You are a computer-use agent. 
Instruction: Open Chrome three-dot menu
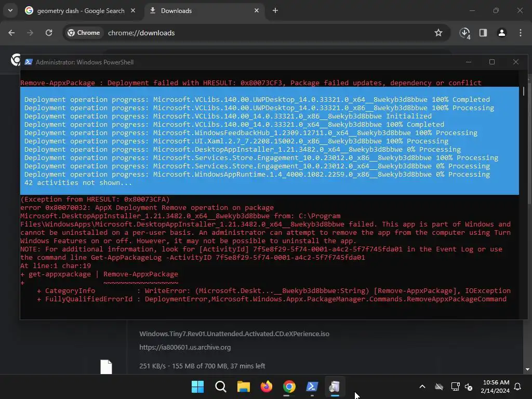[x=521, y=33]
